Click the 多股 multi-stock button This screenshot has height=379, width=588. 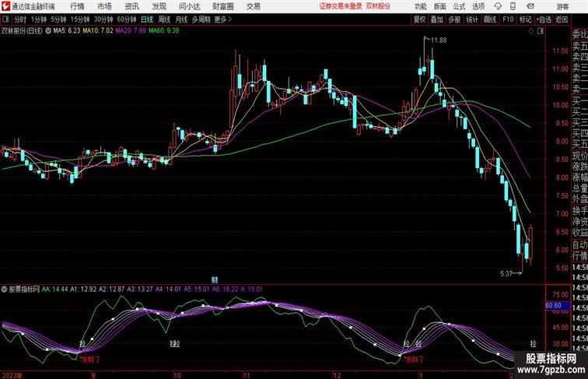454,19
